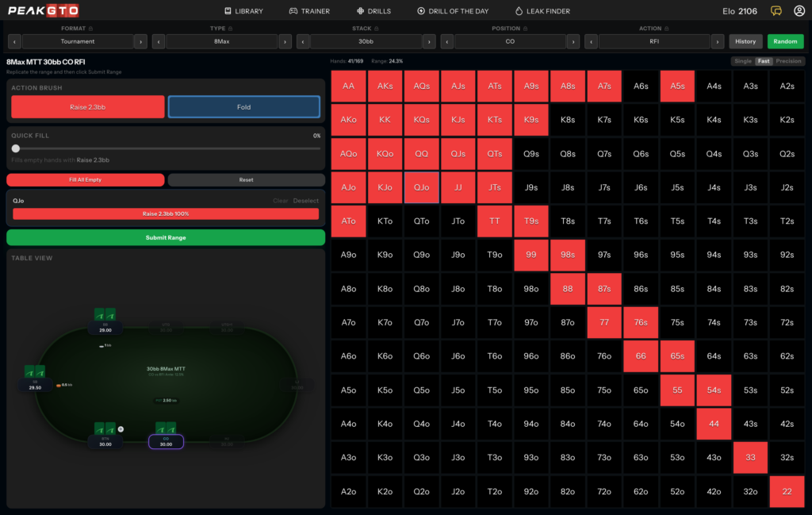
Task: Toggle the A6s hand cell
Action: (641, 86)
